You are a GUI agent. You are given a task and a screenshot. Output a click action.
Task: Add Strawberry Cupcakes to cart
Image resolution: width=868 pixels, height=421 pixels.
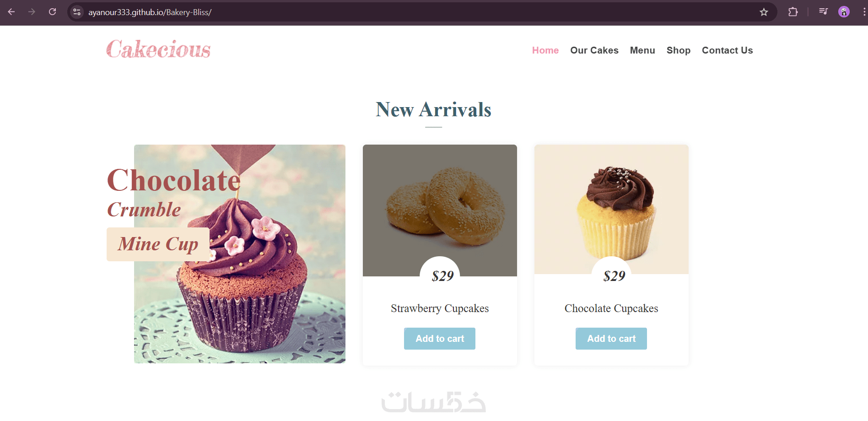[x=440, y=339]
